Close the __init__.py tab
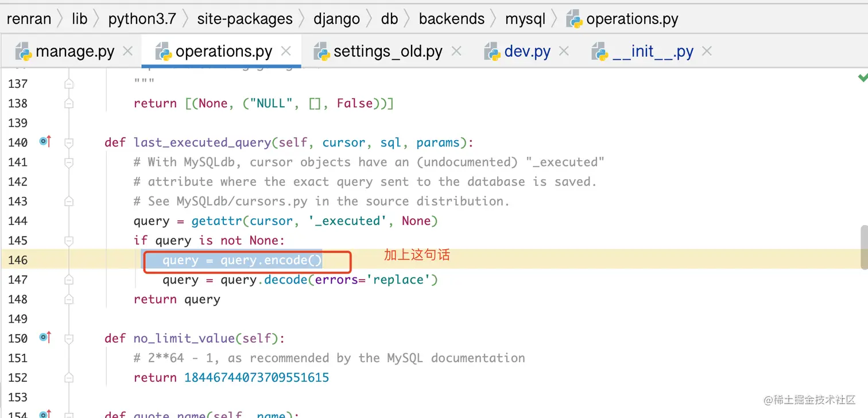Image resolution: width=868 pixels, height=418 pixels. (707, 52)
